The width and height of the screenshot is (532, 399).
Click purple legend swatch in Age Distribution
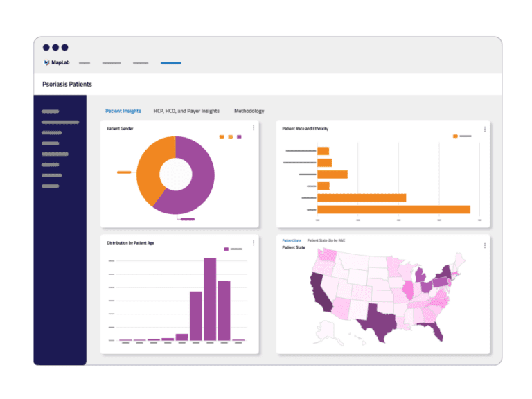click(226, 249)
